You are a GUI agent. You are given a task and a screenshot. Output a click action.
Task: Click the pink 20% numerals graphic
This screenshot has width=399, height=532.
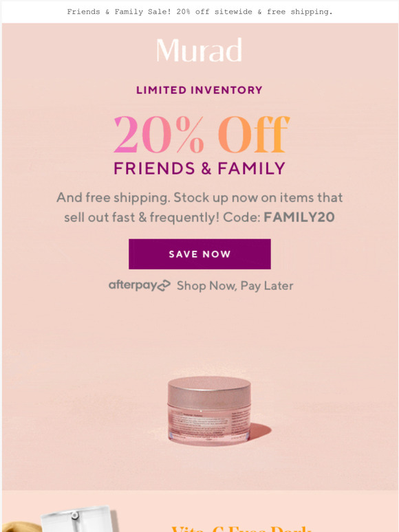click(x=159, y=134)
